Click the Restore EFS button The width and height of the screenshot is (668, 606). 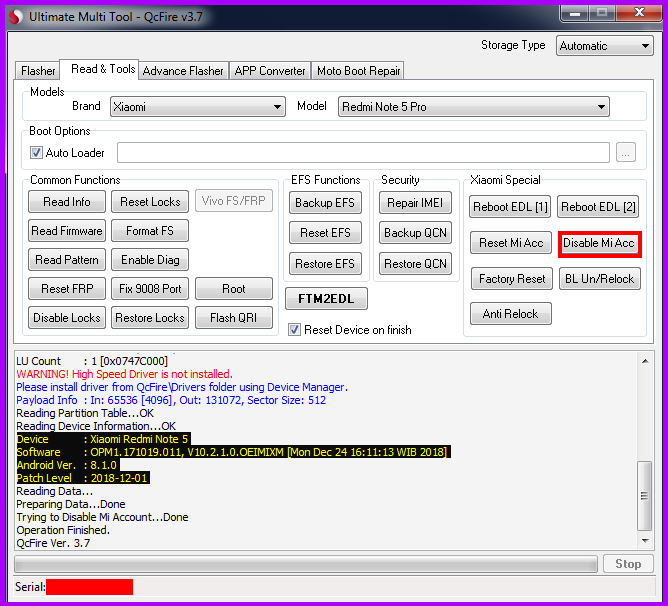[325, 264]
